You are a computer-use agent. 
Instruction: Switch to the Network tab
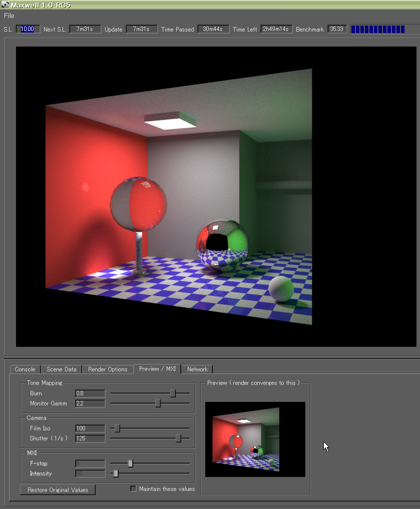pos(197,369)
